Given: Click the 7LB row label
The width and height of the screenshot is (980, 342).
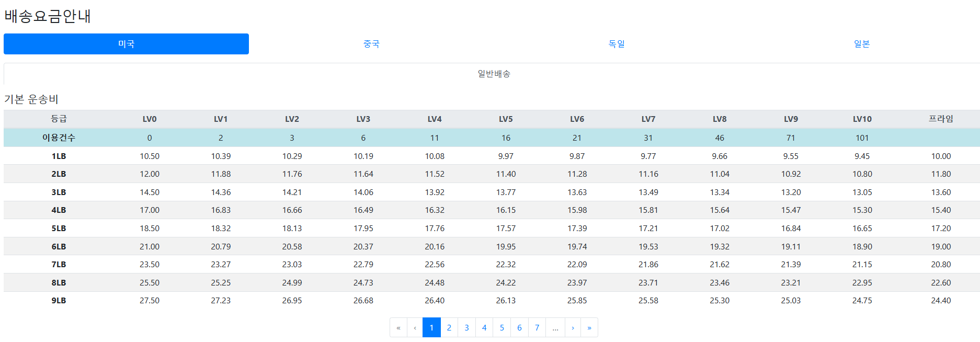Looking at the screenshot, I should click(59, 264).
